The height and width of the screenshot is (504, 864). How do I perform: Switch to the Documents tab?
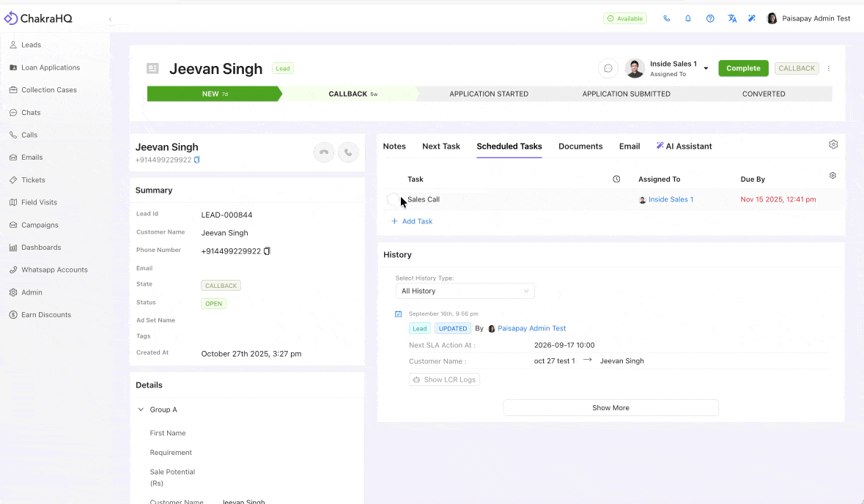click(x=580, y=146)
